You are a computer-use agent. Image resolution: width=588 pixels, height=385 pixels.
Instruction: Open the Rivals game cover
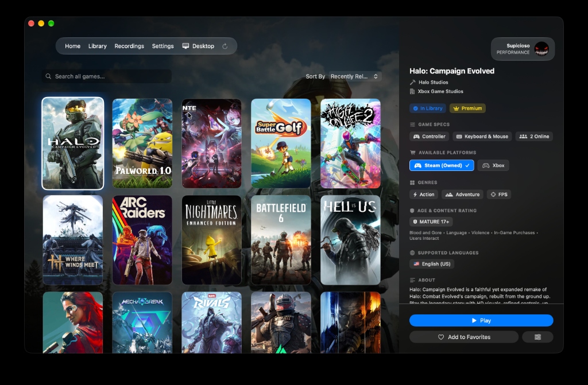click(211, 322)
